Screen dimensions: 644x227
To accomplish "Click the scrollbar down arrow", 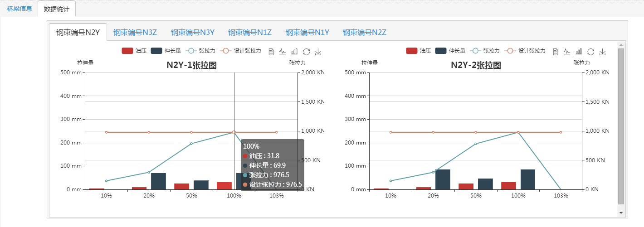I will [621, 213].
